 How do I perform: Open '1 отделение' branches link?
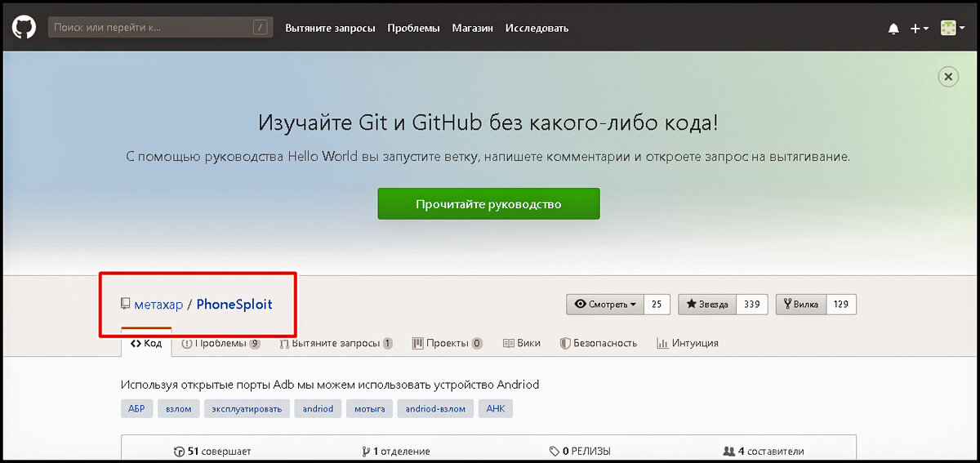(x=396, y=451)
